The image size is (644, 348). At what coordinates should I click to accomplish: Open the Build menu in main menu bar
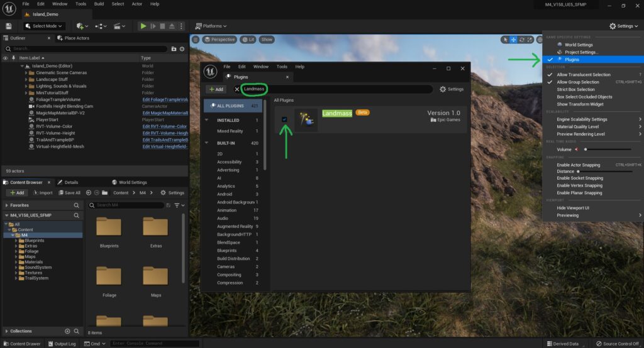tap(99, 4)
